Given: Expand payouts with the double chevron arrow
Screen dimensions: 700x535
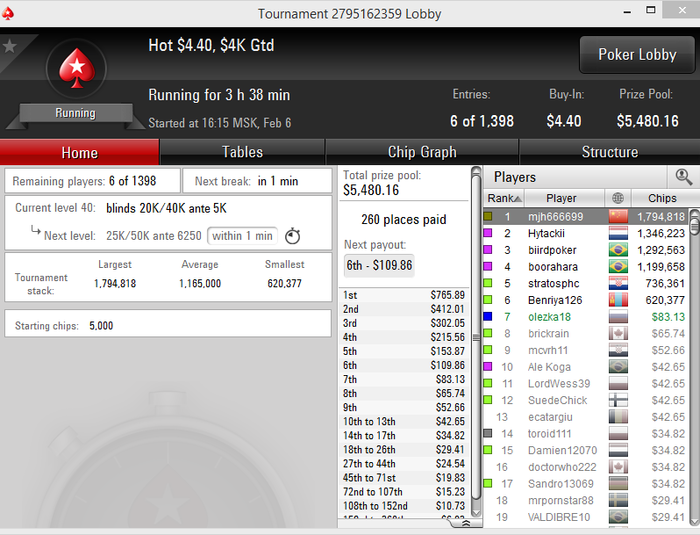Looking at the screenshot, I should click(466, 523).
